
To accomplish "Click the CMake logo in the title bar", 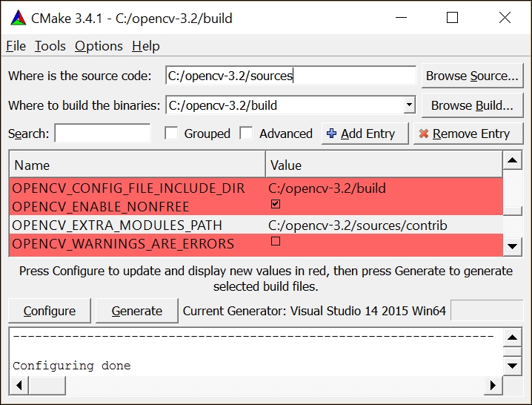I will (19, 18).
